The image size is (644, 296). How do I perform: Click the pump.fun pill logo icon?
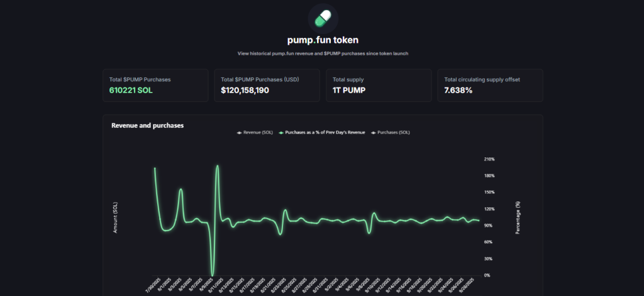323,18
